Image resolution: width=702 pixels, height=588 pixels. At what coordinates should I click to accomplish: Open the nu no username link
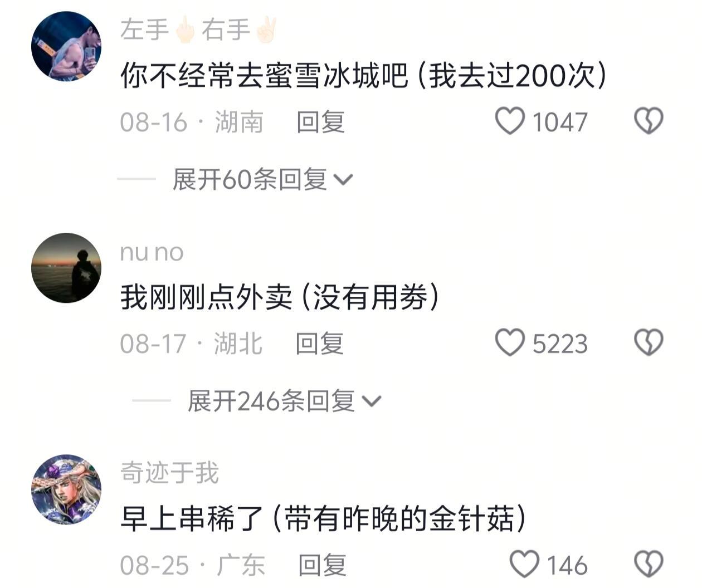click(152, 252)
